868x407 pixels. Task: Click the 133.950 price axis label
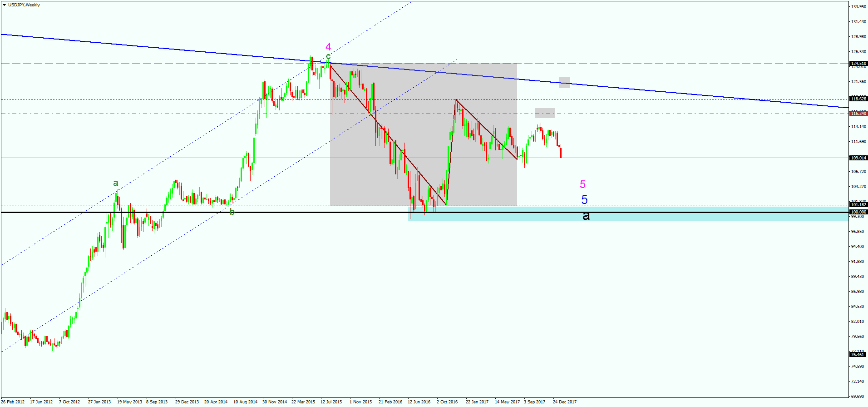(x=858, y=7)
